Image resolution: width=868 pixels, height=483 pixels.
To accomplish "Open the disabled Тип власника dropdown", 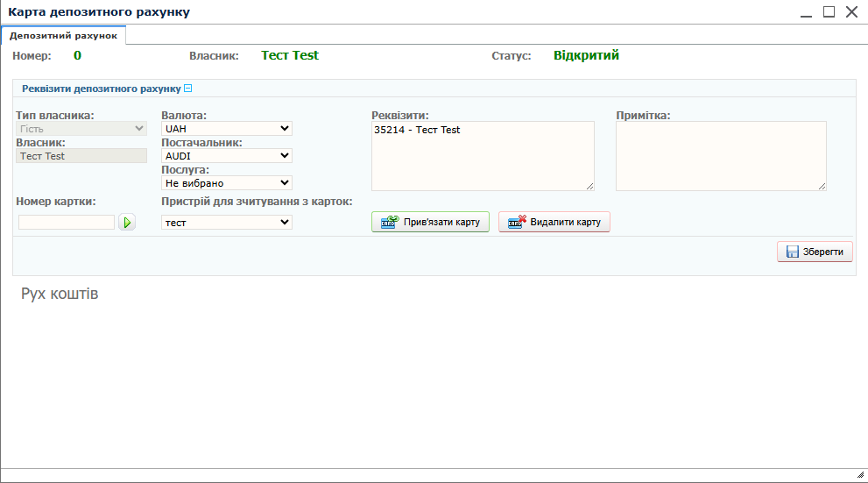I will coord(81,129).
